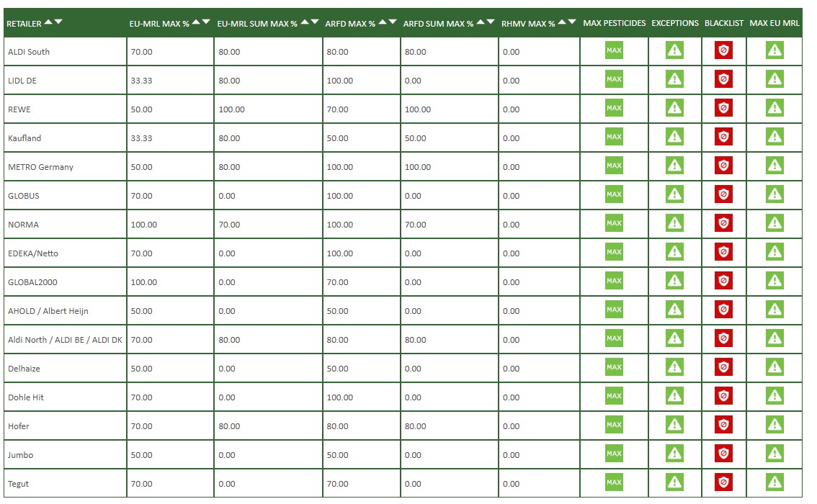Screen dimensions: 817x504
Task: Sort RHMV MAX % column descending
Action: point(573,22)
